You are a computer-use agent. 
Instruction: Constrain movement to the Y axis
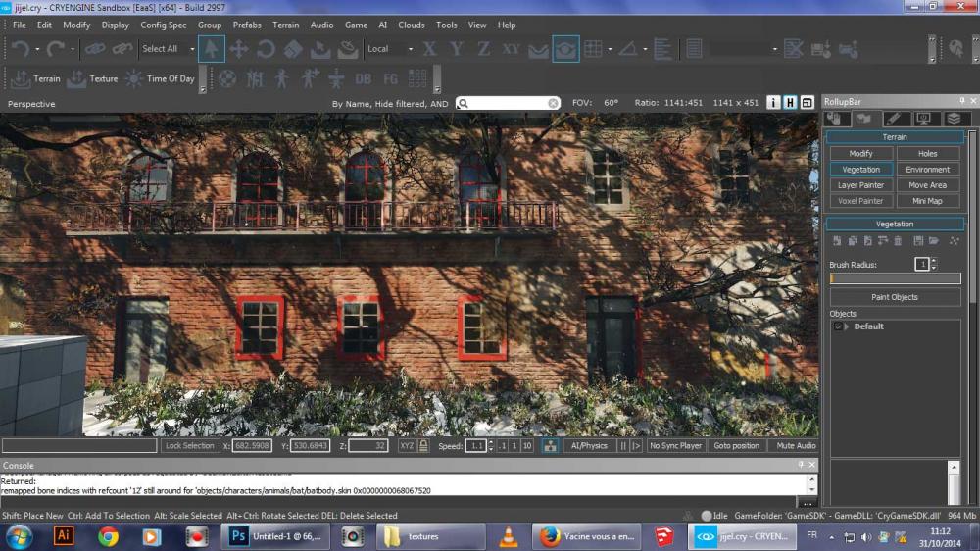click(457, 49)
